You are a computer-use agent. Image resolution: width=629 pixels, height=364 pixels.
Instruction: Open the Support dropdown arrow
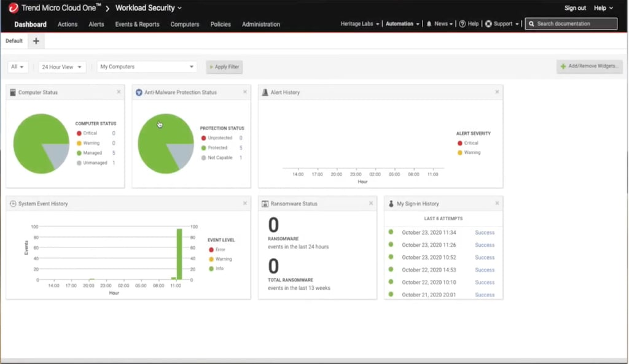click(517, 24)
